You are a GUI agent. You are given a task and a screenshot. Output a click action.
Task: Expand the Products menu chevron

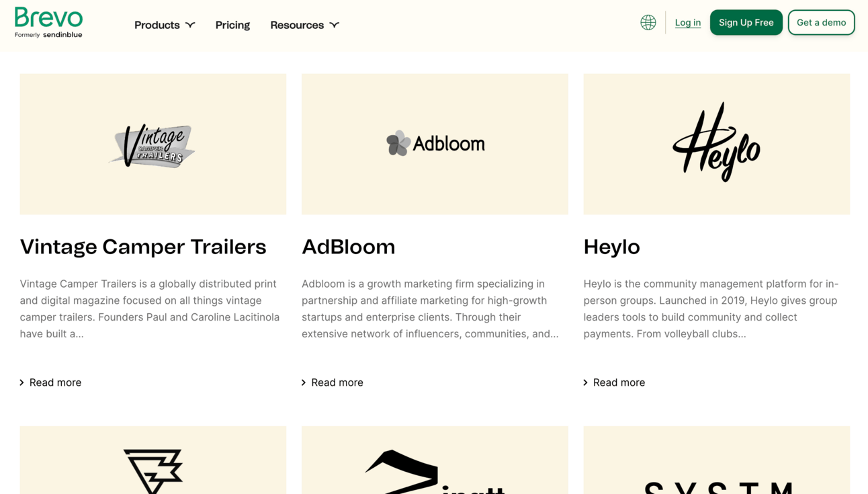pyautogui.click(x=190, y=25)
